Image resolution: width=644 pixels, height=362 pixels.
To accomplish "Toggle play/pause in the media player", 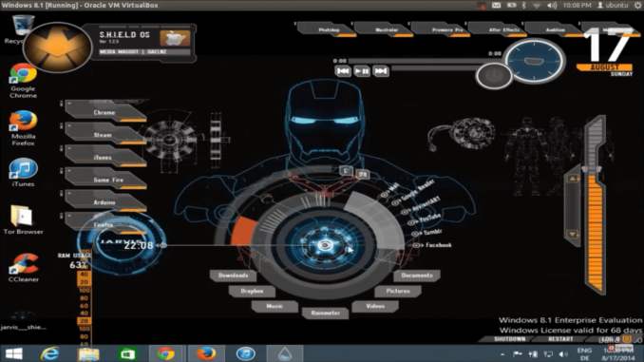I will (362, 71).
